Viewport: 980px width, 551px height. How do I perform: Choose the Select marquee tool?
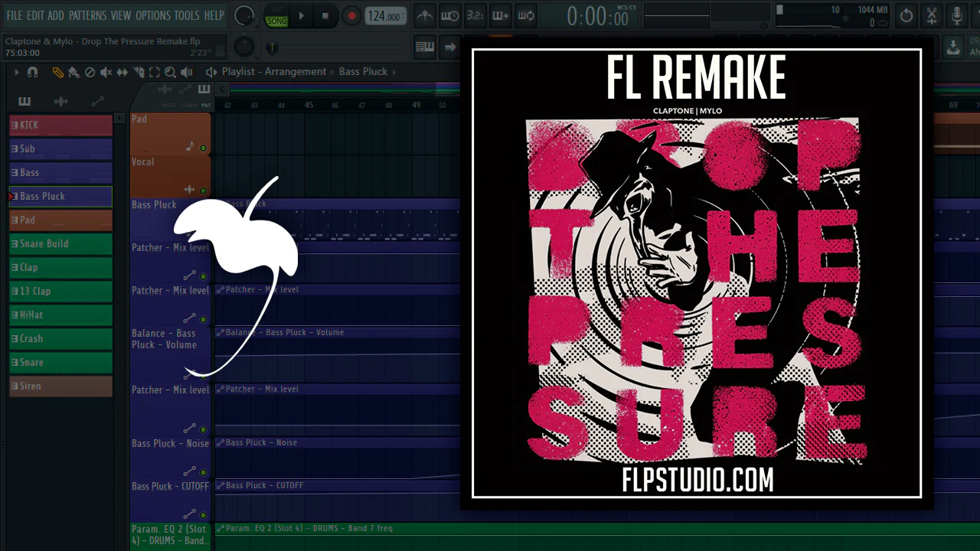[x=154, y=72]
